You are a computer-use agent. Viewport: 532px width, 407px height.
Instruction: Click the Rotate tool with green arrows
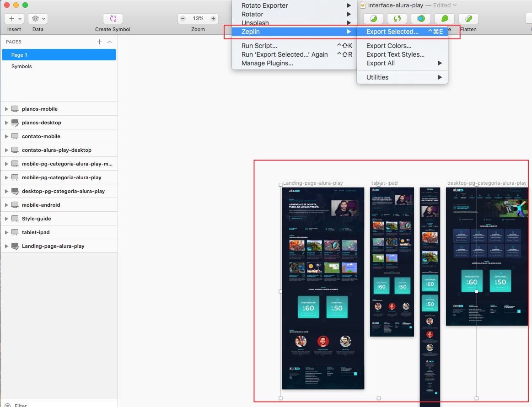point(397,18)
